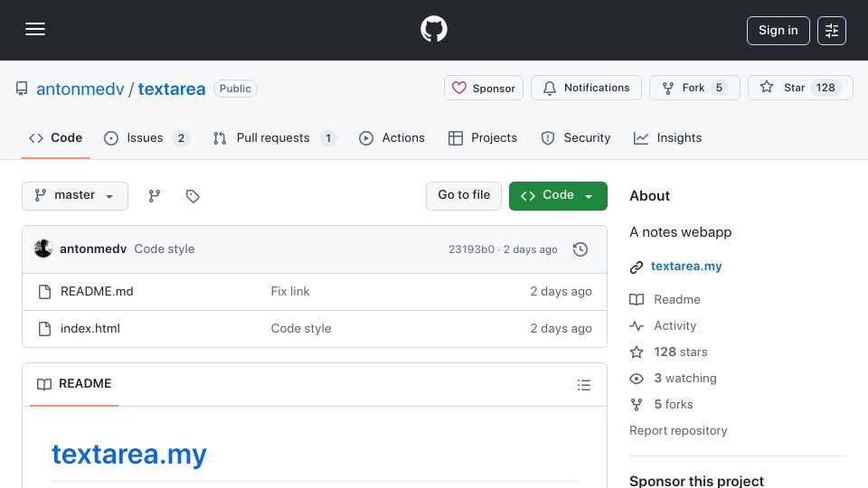The image size is (868, 488).
Task: Open the Projects tab
Action: point(483,137)
